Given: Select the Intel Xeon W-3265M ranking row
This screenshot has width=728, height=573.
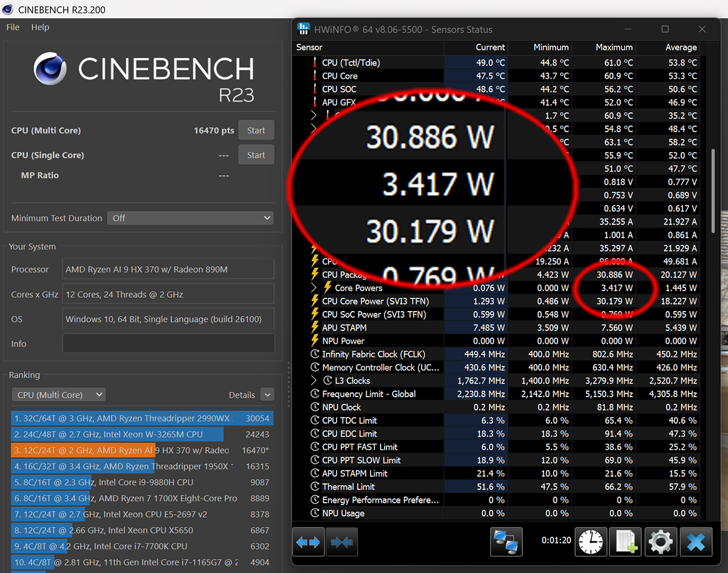Looking at the screenshot, I should (143, 434).
